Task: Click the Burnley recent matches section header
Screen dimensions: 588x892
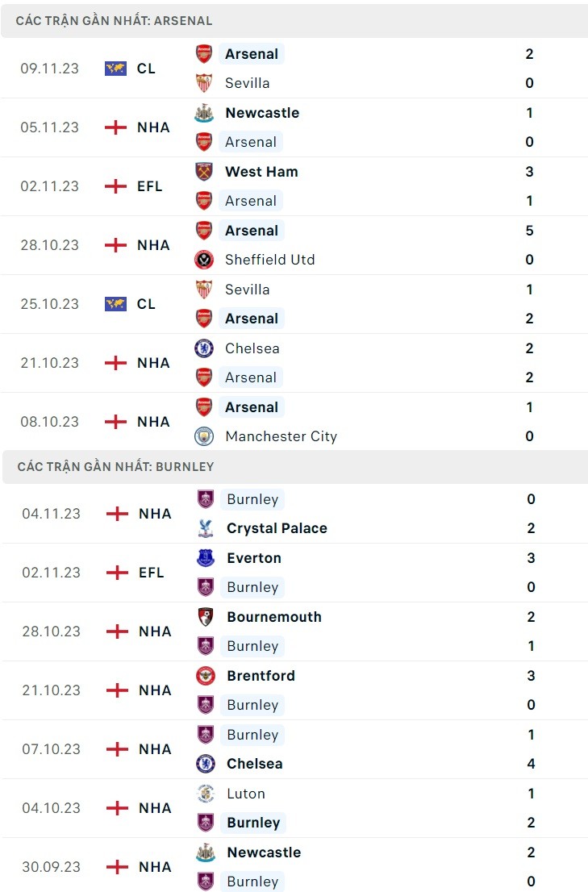Action: [115, 467]
